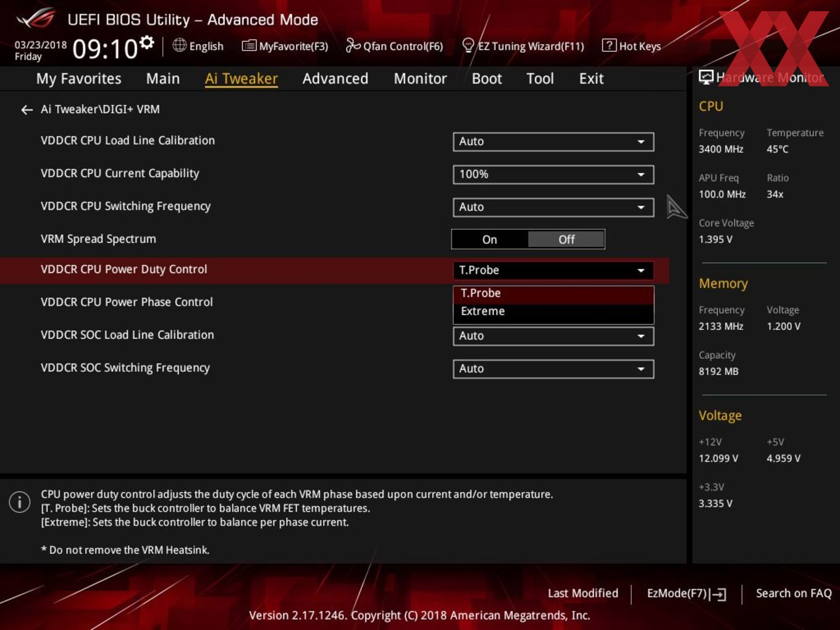The image size is (840, 630).
Task: Open VDDCR CPU Current Capability dropdown
Action: 553,174
